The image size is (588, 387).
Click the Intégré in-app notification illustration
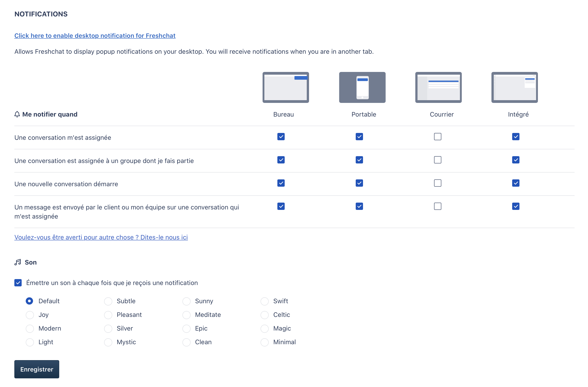pyautogui.click(x=514, y=87)
